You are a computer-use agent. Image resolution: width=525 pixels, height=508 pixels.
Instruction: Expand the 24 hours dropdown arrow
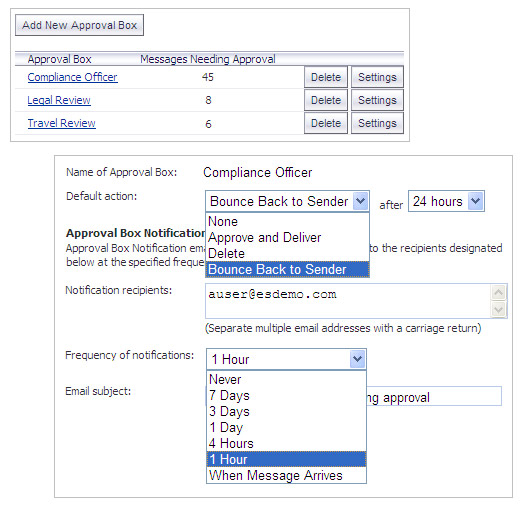click(475, 201)
